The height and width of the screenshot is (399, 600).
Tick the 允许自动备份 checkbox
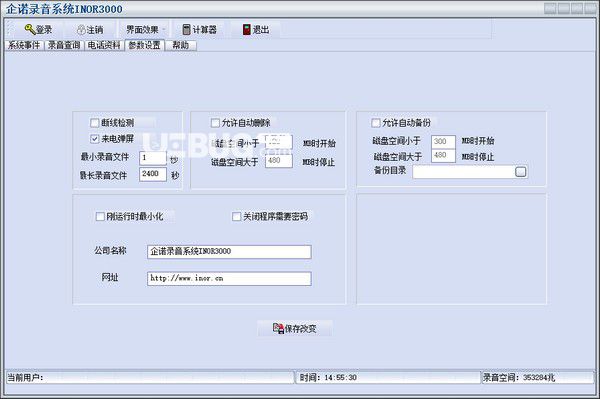tap(376, 123)
